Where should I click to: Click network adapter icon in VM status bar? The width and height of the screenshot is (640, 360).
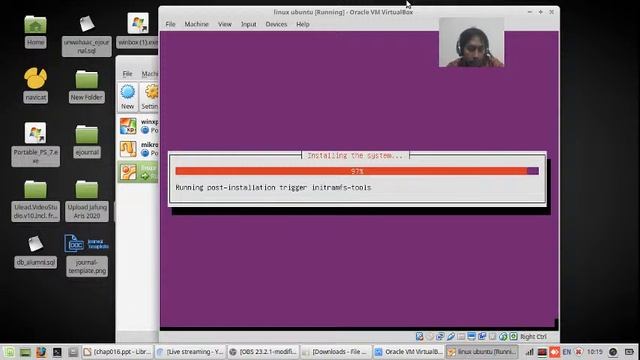(440, 336)
